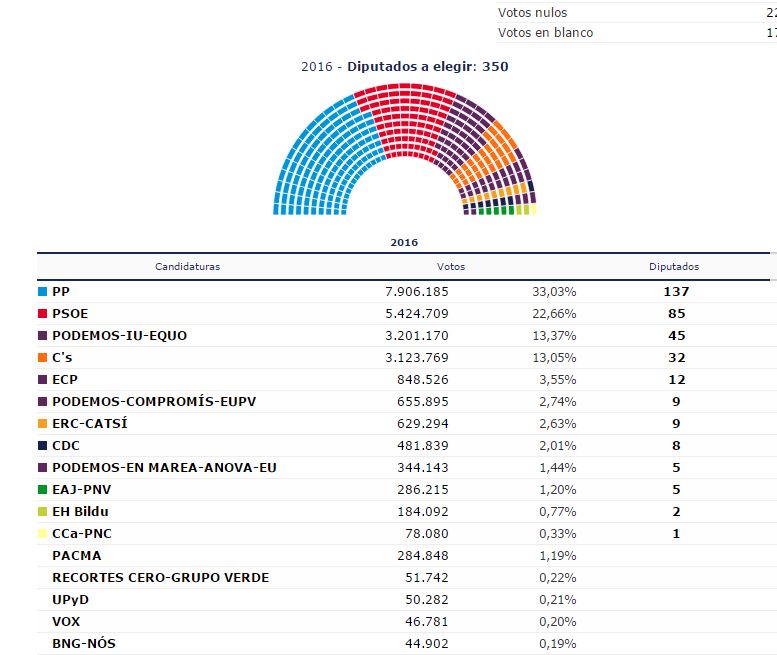Click the Votos en blanco row label

(x=545, y=33)
